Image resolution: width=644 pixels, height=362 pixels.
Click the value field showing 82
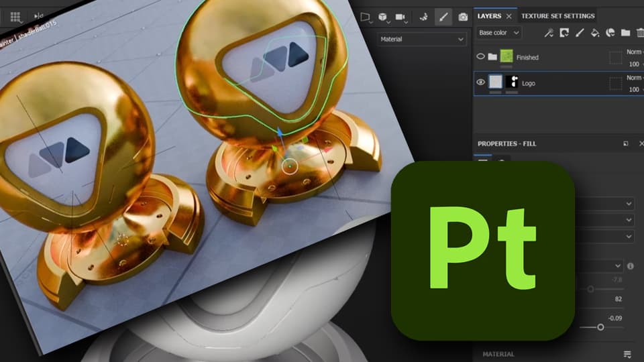point(618,299)
